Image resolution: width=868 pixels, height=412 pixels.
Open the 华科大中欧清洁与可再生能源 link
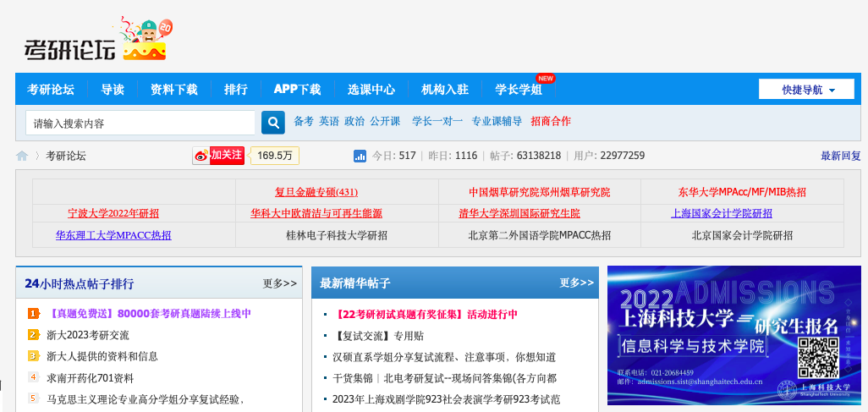click(316, 213)
